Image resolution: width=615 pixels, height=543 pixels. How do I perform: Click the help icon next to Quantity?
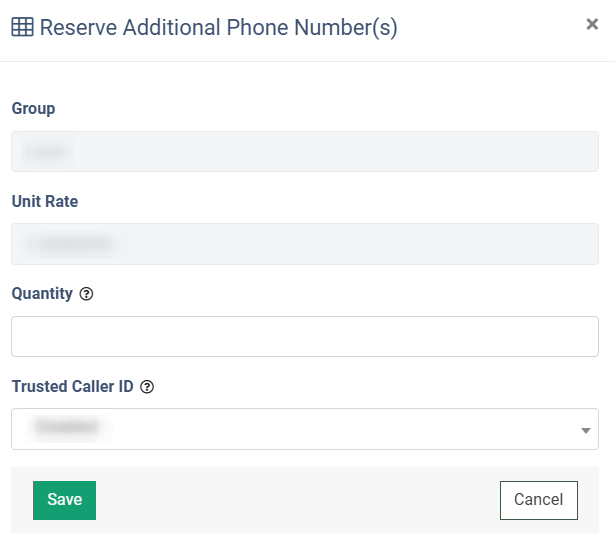tap(86, 294)
